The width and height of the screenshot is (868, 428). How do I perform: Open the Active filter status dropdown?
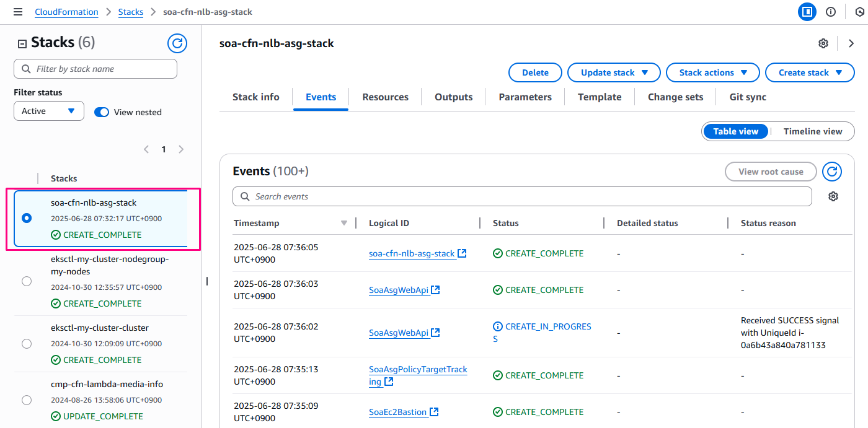point(49,111)
